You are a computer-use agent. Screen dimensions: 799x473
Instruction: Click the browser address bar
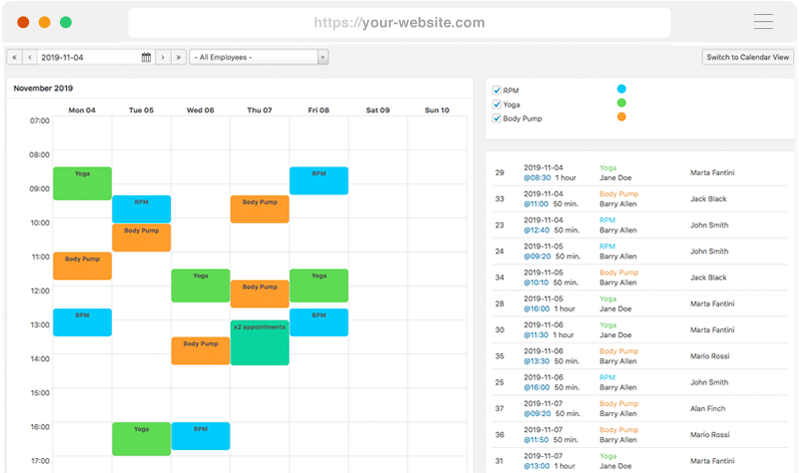point(399,22)
